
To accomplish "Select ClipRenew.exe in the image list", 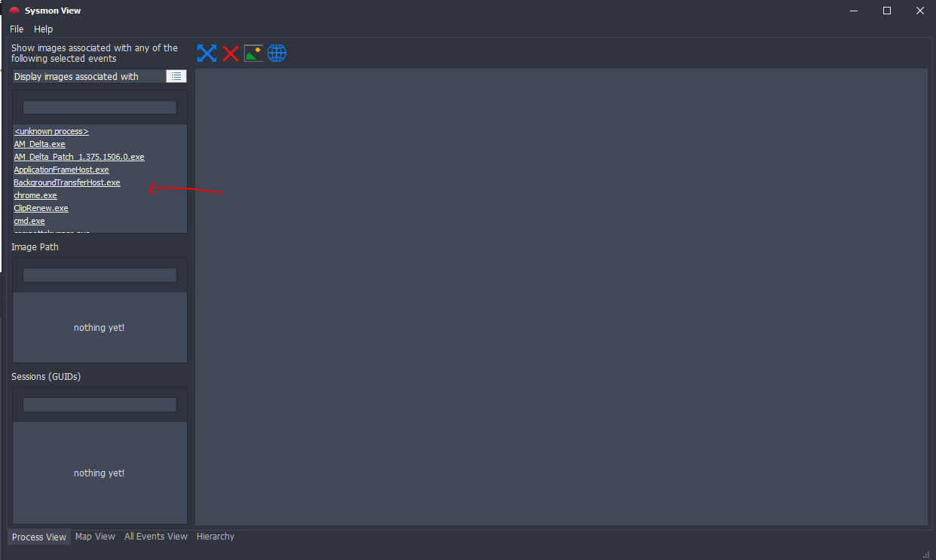I will [x=41, y=208].
